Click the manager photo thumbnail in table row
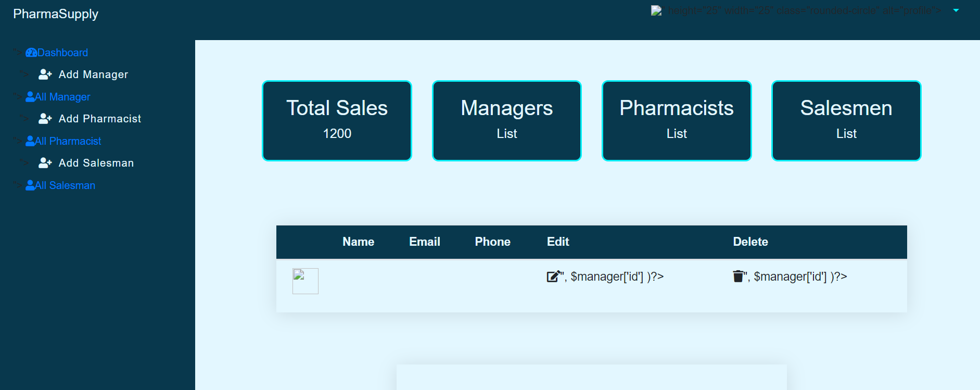Viewport: 980px width, 390px height. [306, 281]
